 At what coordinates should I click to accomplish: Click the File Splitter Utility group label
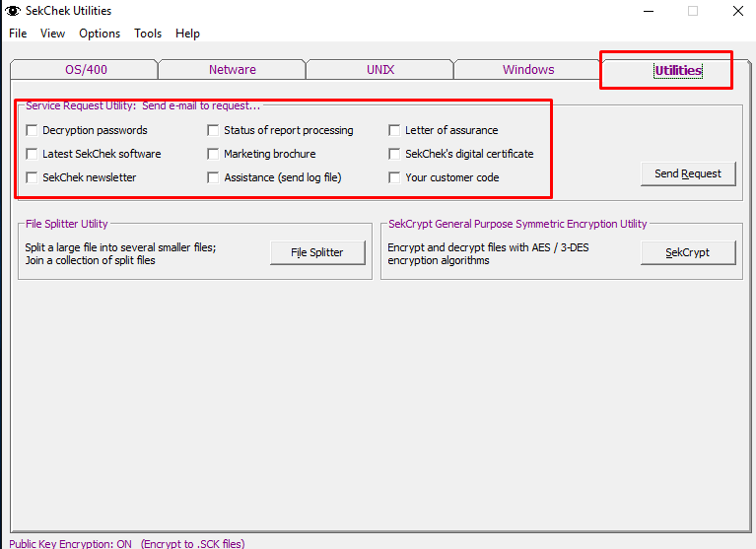(x=67, y=224)
